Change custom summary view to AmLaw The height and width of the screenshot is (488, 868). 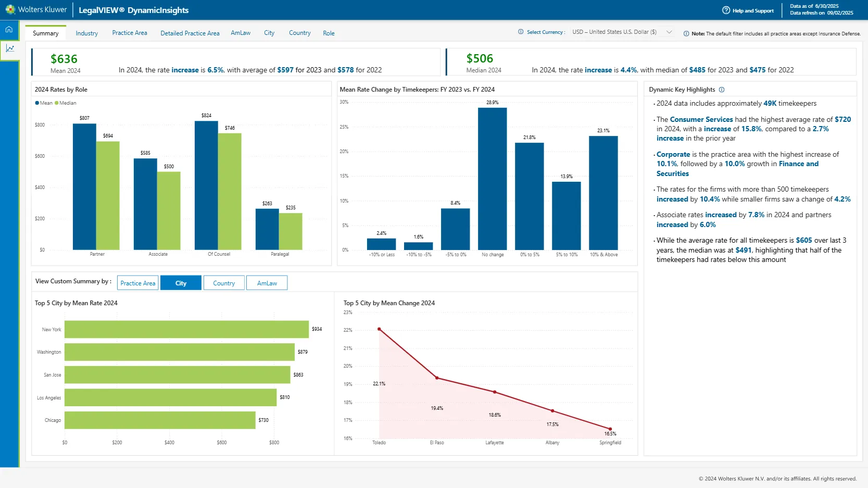[x=267, y=283]
